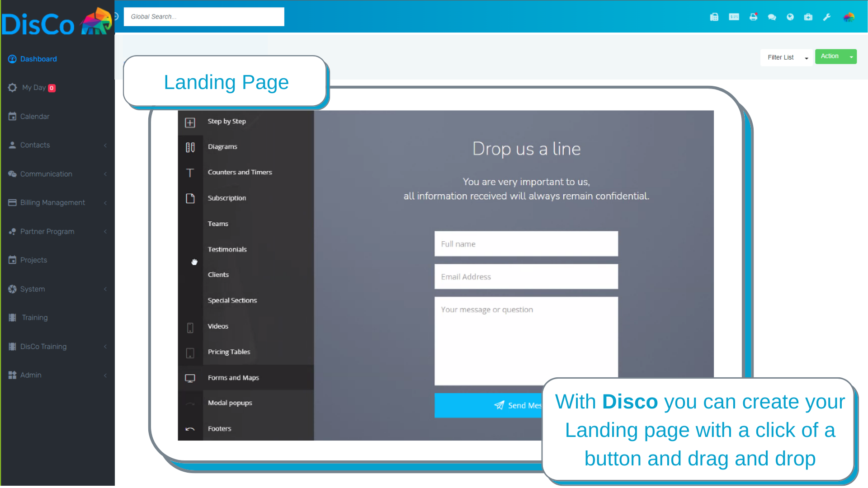Open the chat bubbles icon
This screenshot has height=488, width=868.
[772, 17]
